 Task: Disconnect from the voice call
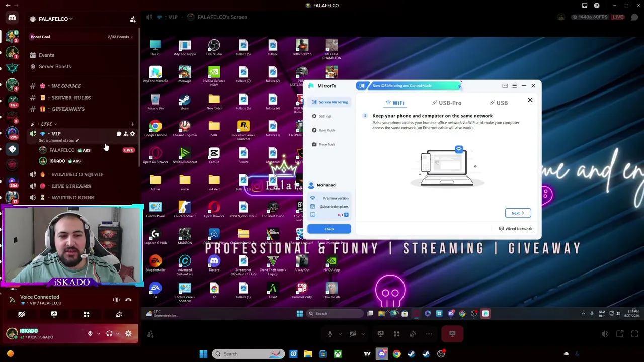[128, 300]
